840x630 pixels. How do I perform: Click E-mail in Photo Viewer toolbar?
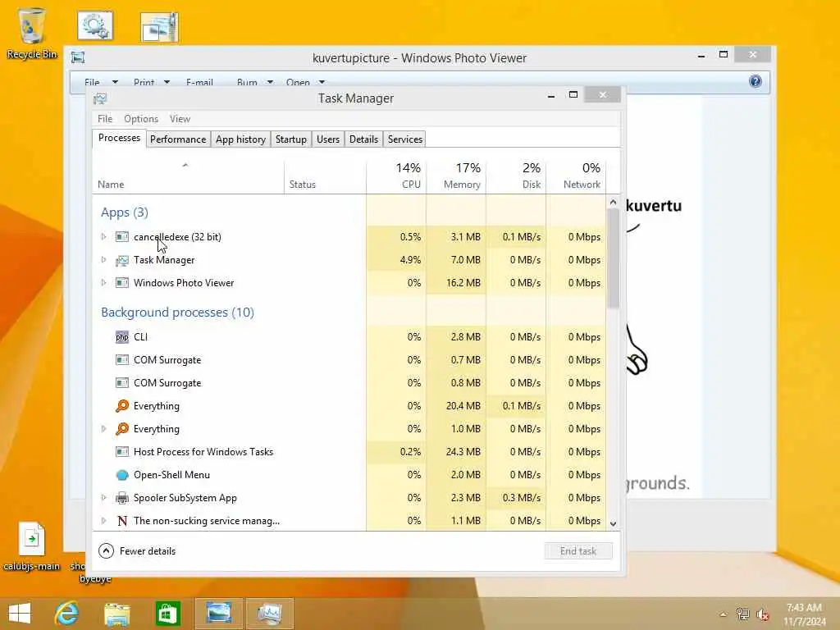click(199, 82)
